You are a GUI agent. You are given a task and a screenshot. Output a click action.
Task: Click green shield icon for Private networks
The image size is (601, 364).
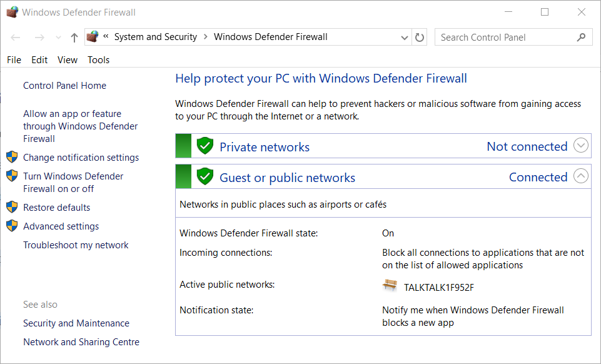coord(205,146)
